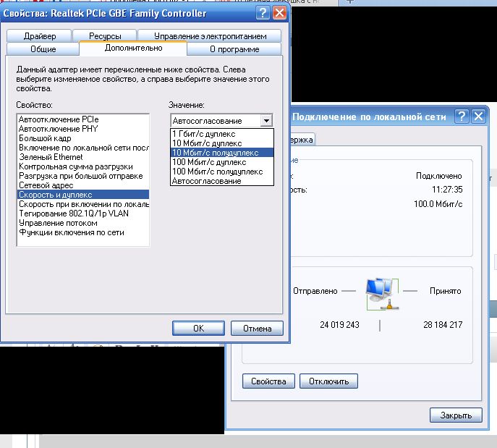
Task: Click the Подключено status text
Action: (x=438, y=176)
